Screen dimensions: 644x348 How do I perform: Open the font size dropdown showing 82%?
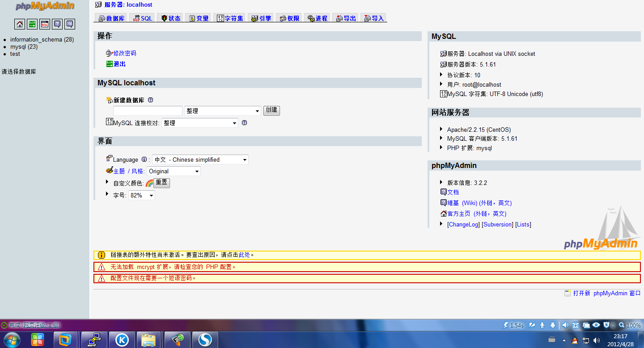tap(141, 195)
